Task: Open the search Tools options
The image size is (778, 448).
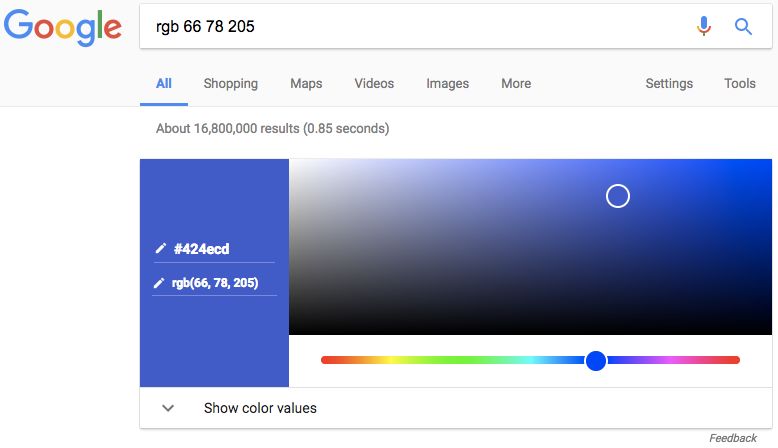Action: (x=739, y=84)
